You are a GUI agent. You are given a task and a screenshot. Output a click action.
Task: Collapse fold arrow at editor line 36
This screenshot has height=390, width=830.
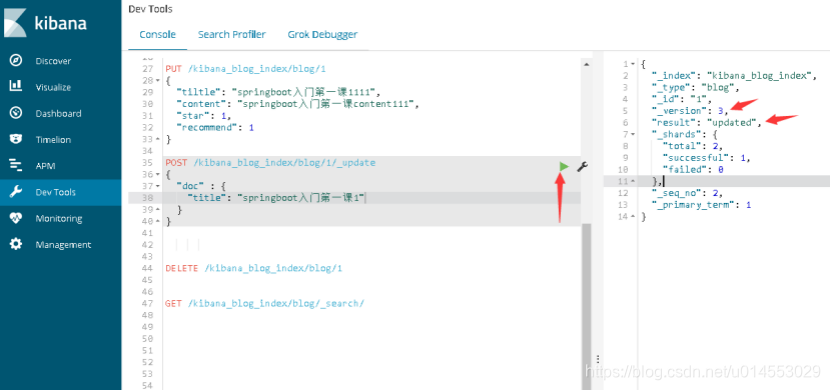(158, 174)
